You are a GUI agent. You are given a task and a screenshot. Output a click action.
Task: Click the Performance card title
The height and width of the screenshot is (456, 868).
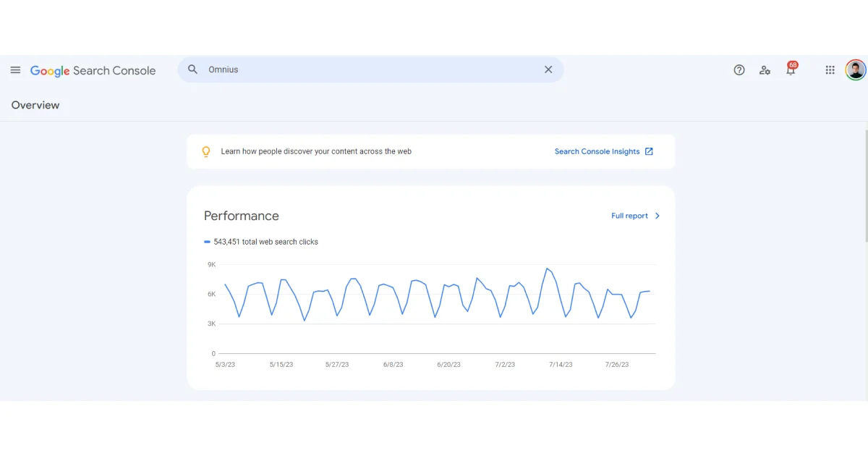tap(242, 216)
